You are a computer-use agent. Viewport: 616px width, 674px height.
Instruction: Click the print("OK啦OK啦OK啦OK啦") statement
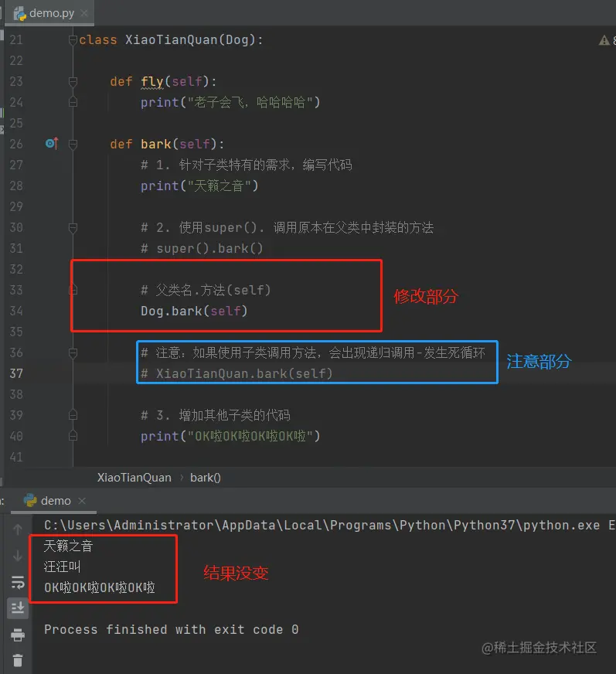click(230, 436)
